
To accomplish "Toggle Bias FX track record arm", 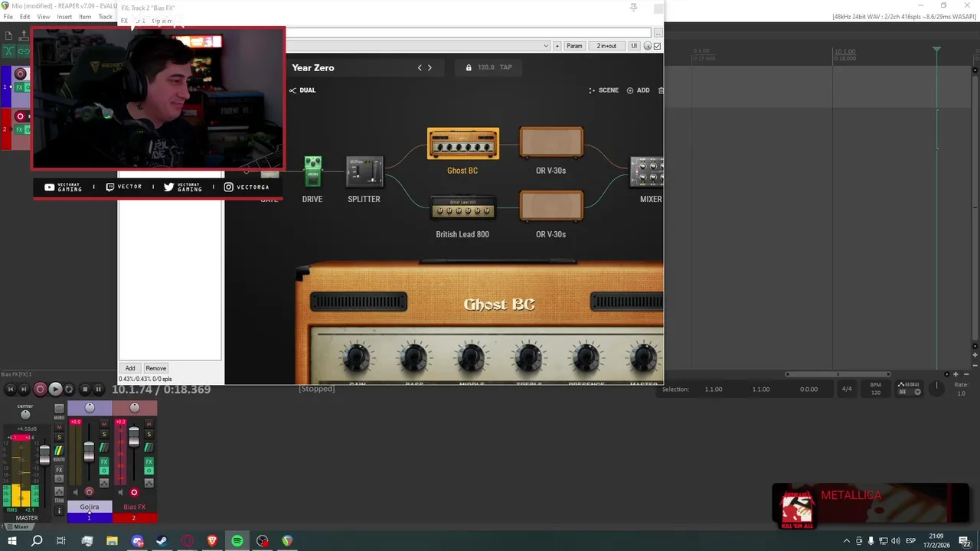I will 134,492.
